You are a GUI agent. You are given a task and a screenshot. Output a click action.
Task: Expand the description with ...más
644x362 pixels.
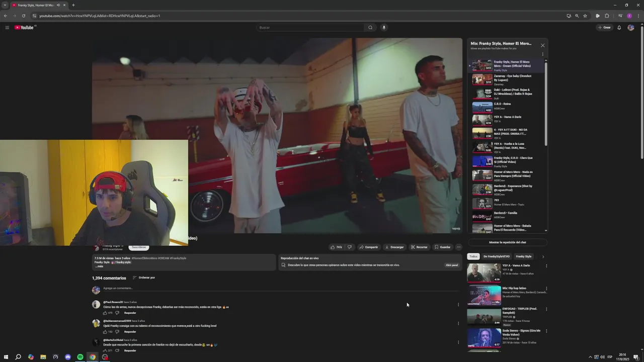99,266
